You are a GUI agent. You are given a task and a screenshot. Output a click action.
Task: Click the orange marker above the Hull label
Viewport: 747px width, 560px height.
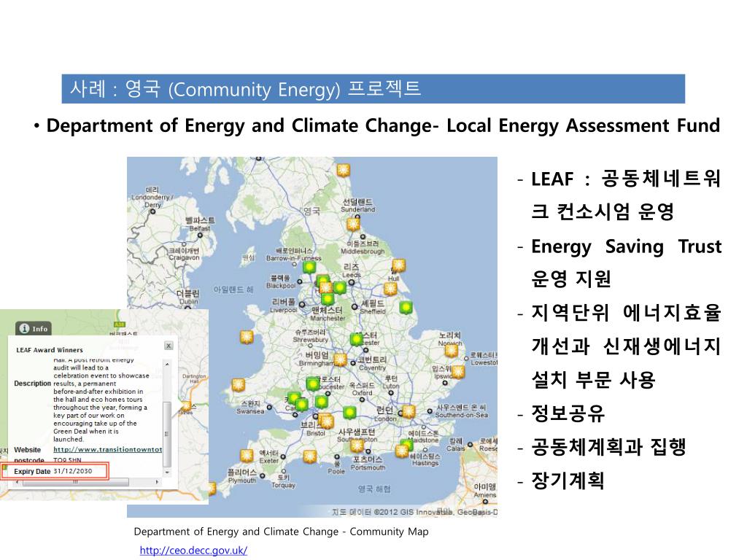click(399, 265)
